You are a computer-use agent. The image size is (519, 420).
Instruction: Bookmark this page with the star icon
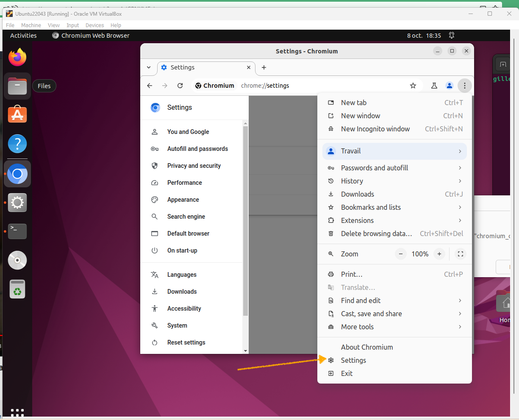(413, 86)
